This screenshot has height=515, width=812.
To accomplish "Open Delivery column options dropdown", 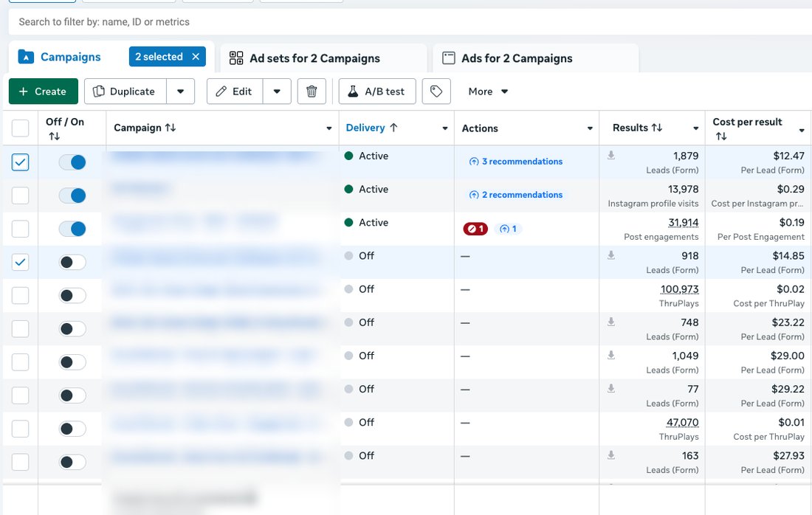I will coord(445,128).
